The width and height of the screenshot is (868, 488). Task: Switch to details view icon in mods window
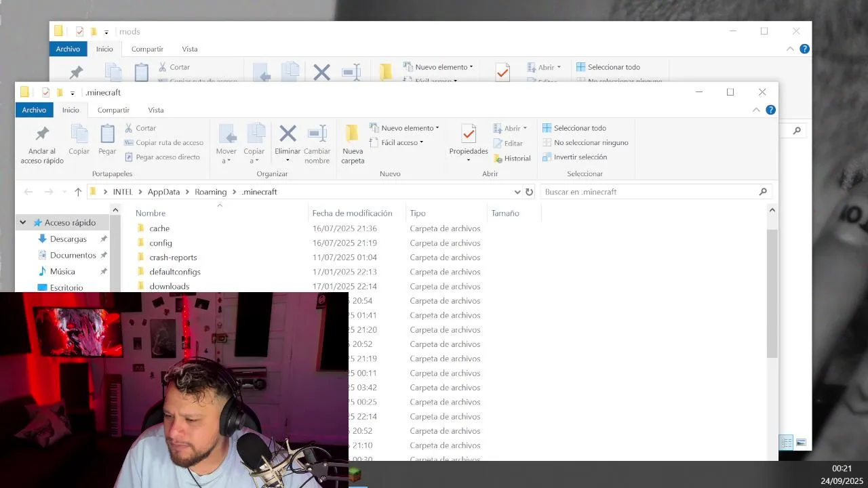(787, 443)
